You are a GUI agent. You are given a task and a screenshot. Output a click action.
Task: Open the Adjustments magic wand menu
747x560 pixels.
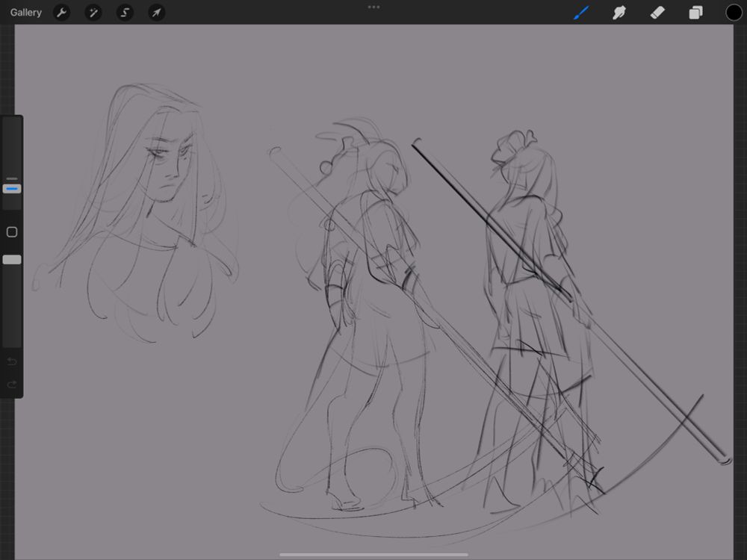(x=93, y=13)
